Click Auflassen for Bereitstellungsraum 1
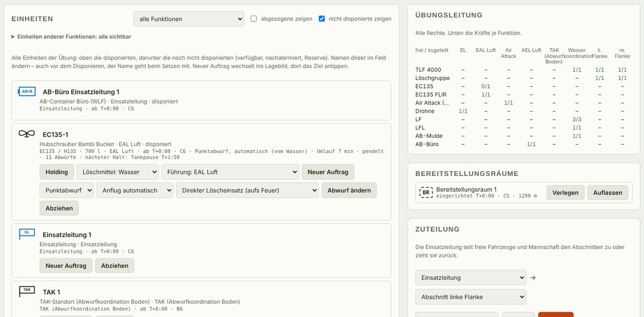Viewport: 644px width, 317px height. point(608,193)
